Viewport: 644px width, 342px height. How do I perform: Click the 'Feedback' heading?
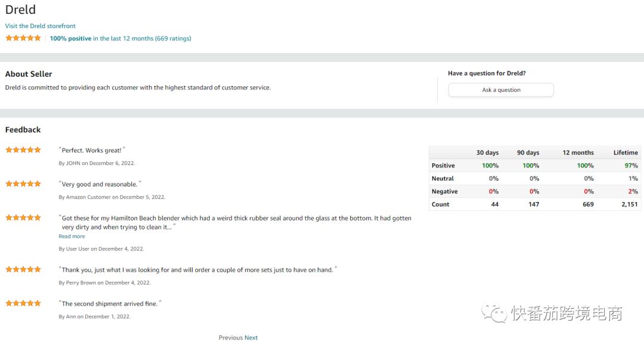[x=23, y=130]
